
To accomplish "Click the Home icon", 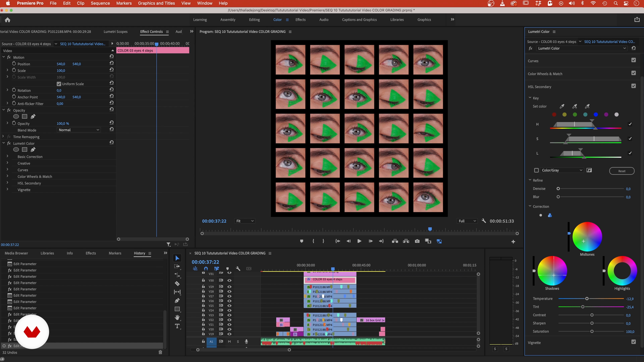I will click(8, 20).
